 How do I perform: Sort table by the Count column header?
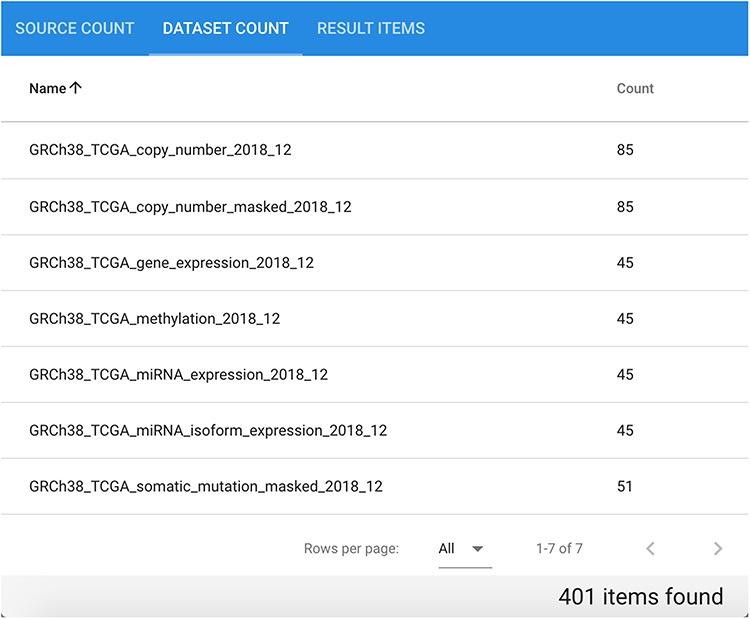(635, 88)
